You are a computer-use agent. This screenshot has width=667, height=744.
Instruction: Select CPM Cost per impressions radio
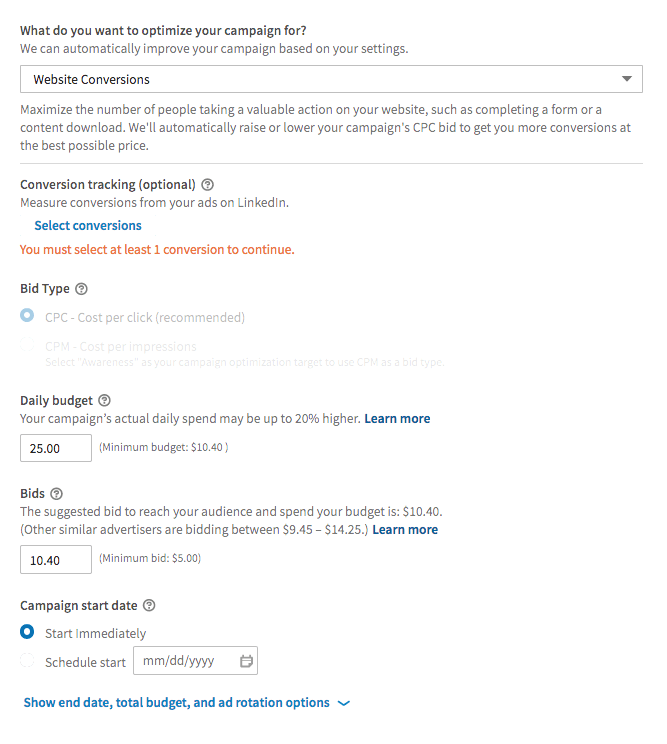click(27, 344)
